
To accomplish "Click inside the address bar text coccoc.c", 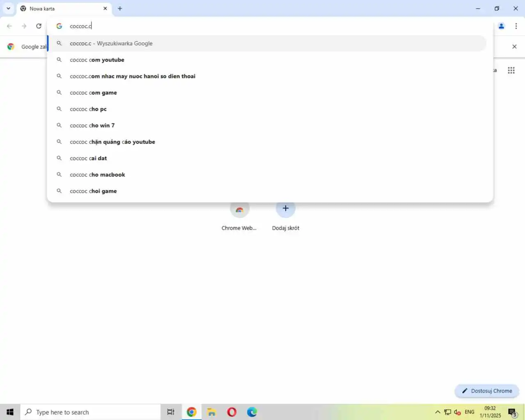I will [81, 26].
